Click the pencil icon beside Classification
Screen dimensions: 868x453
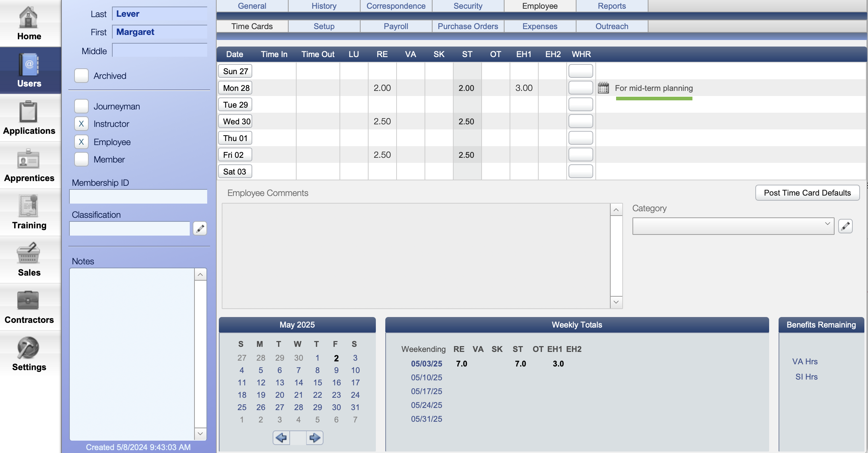click(200, 228)
